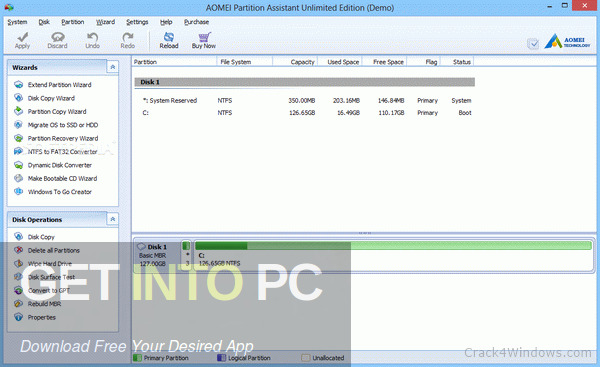Collapse the Wizards panel
The height and width of the screenshot is (367, 600).
pos(112,67)
